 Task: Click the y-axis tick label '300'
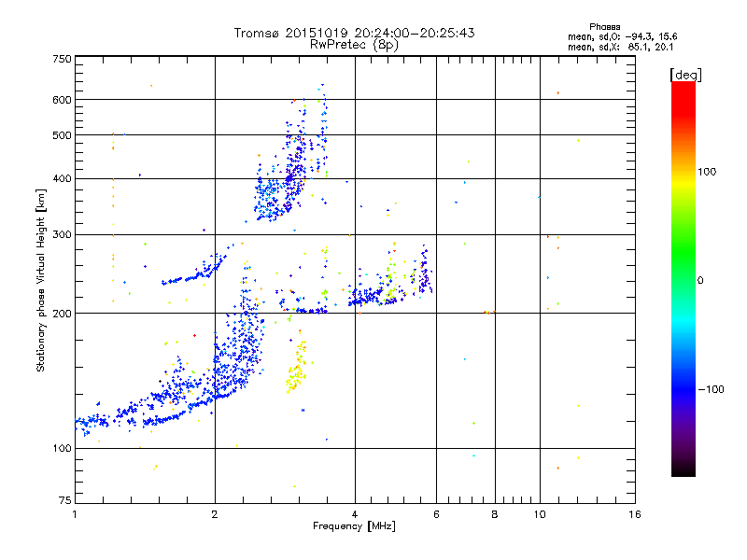(x=63, y=235)
